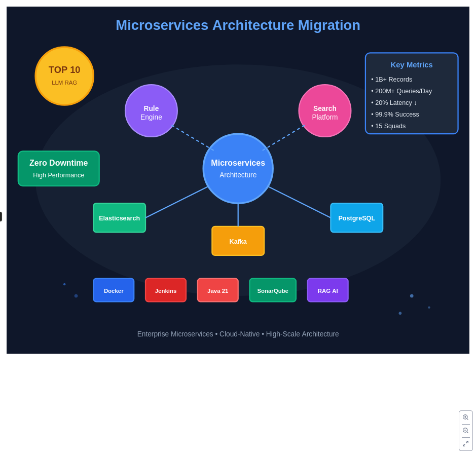The width and height of the screenshot is (476, 454).
Task: Click the Jenkins technology tag
Action: [x=166, y=290]
